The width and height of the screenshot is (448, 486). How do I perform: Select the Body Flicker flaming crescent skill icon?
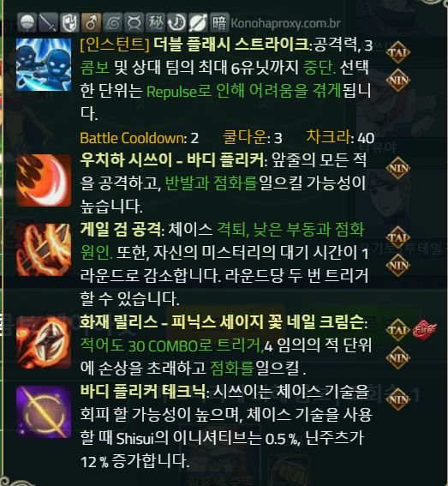44,180
